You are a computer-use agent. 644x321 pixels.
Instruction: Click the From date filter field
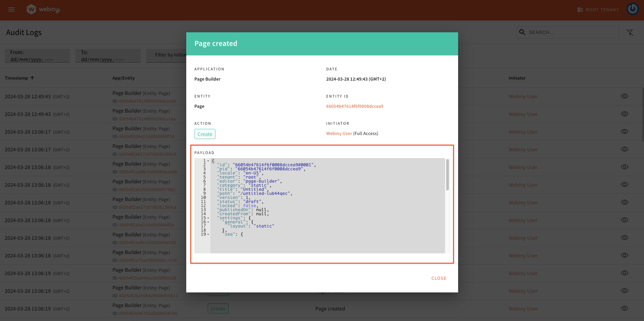(x=37, y=56)
